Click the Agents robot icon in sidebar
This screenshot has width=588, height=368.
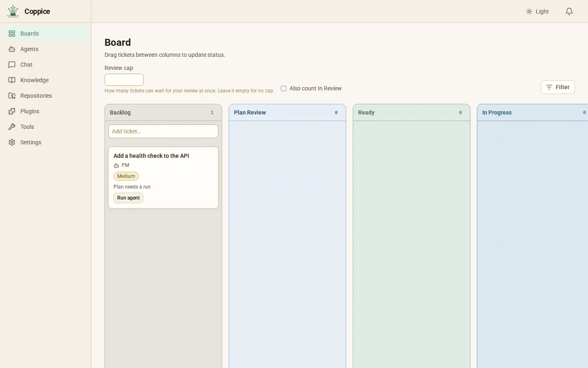(x=12, y=49)
